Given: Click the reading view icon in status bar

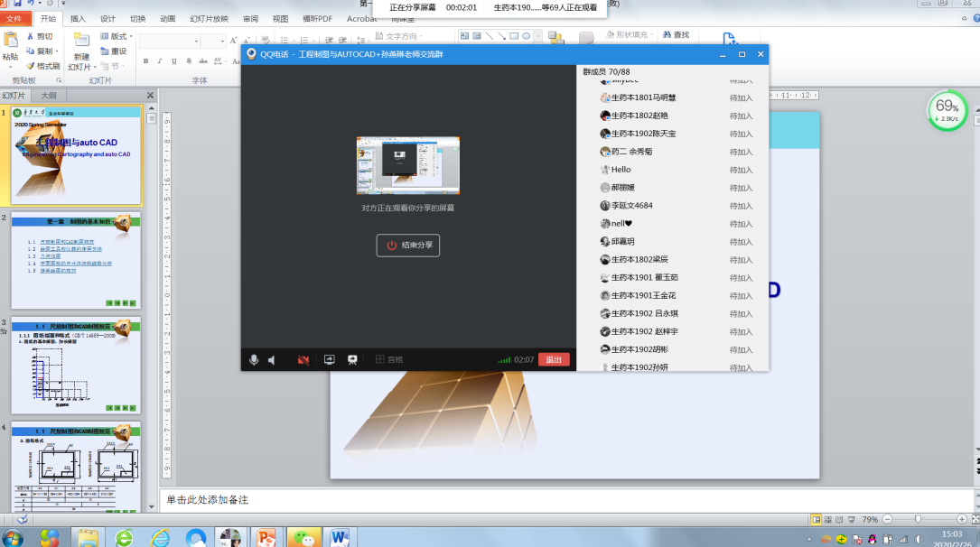Looking at the screenshot, I should (x=839, y=520).
